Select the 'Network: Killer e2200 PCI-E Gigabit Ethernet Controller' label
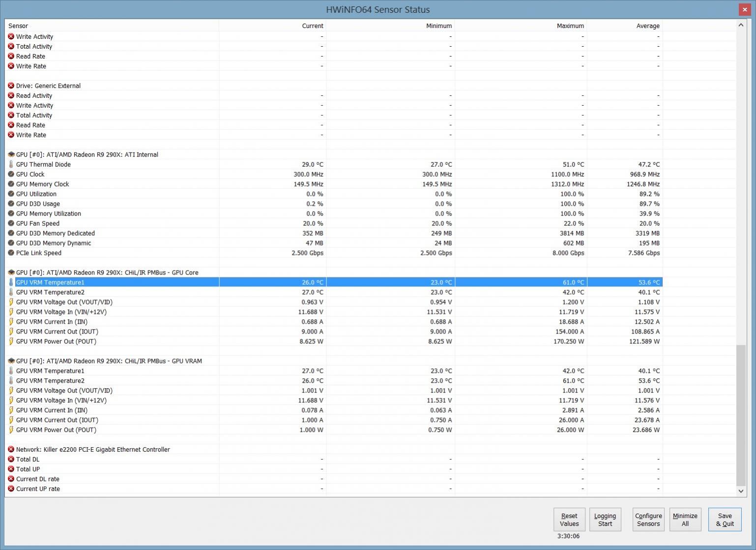The width and height of the screenshot is (756, 550). tap(93, 450)
